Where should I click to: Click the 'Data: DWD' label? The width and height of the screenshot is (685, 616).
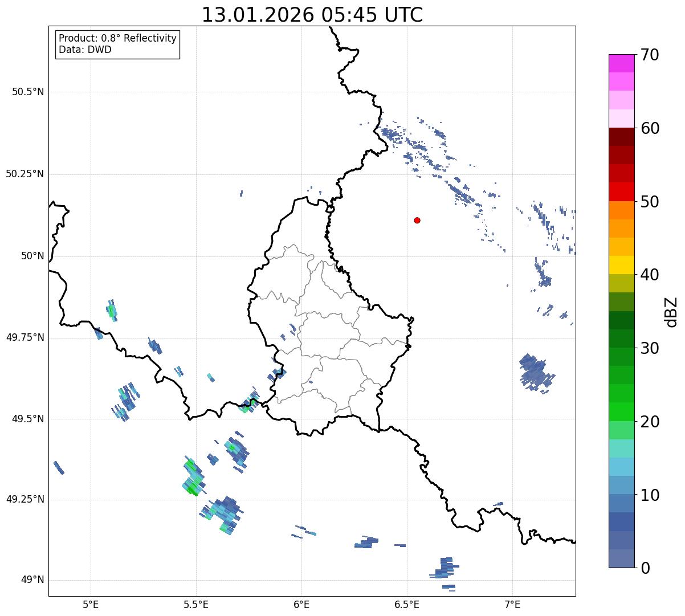[85, 50]
